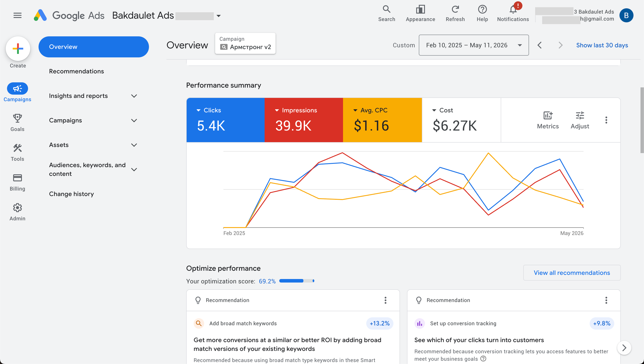The image size is (644, 364).
Task: Open Admin settings in the left rail
Action: click(18, 212)
